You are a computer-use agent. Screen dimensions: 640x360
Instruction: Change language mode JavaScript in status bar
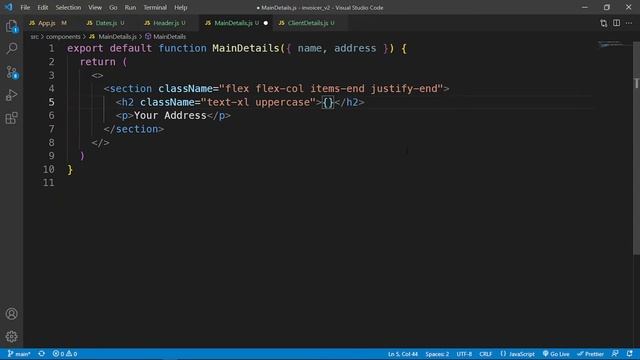[518, 354]
